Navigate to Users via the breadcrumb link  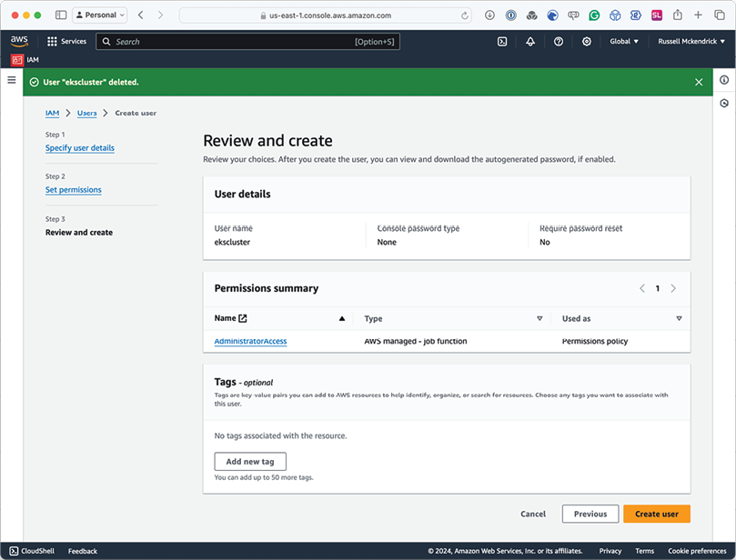pyautogui.click(x=86, y=113)
